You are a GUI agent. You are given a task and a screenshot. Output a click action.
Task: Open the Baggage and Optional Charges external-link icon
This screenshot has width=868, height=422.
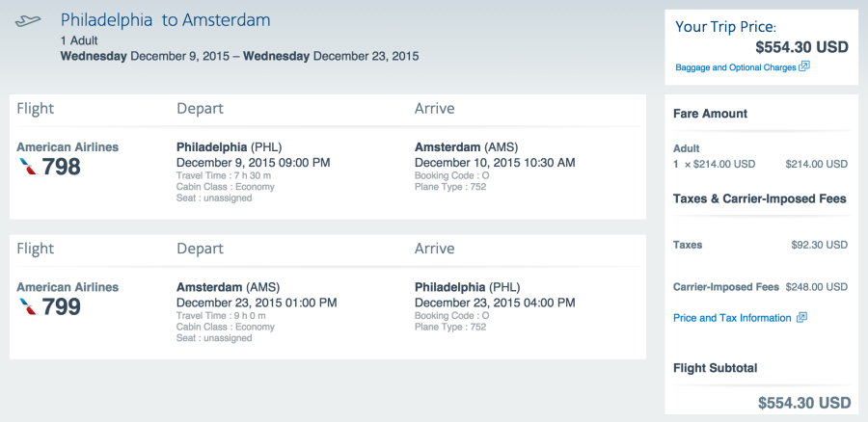[x=804, y=66]
